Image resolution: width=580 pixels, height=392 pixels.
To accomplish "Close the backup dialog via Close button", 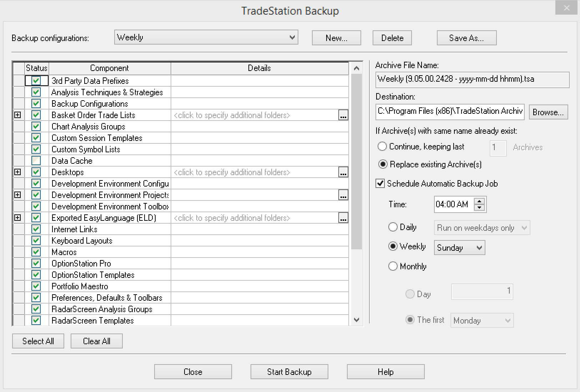I will click(x=193, y=372).
